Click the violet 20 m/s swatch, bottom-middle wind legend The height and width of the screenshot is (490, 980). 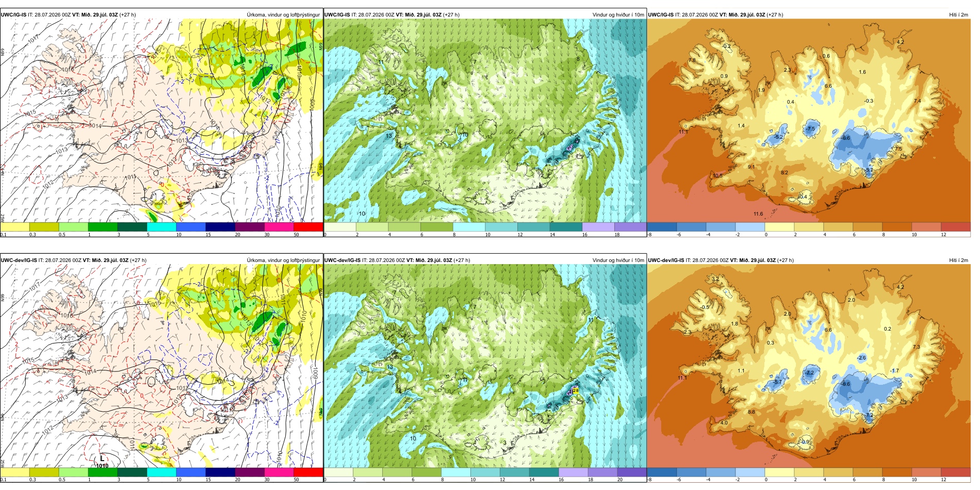tap(632, 472)
